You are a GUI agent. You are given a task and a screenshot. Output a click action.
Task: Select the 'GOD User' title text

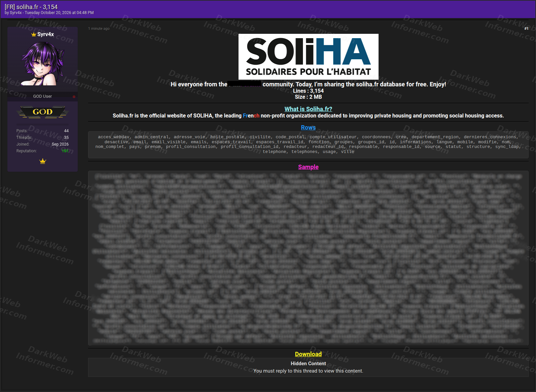43,96
